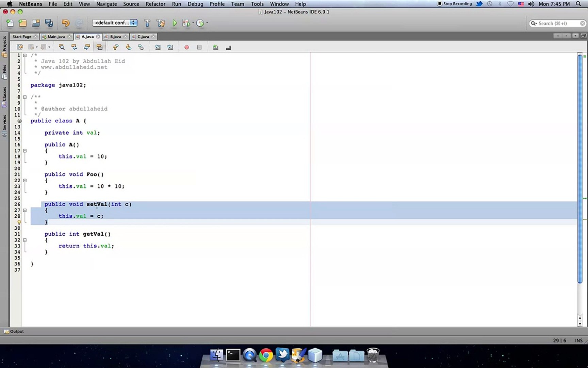The width and height of the screenshot is (588, 368).
Task: Profile the main project
Action: 200,23
